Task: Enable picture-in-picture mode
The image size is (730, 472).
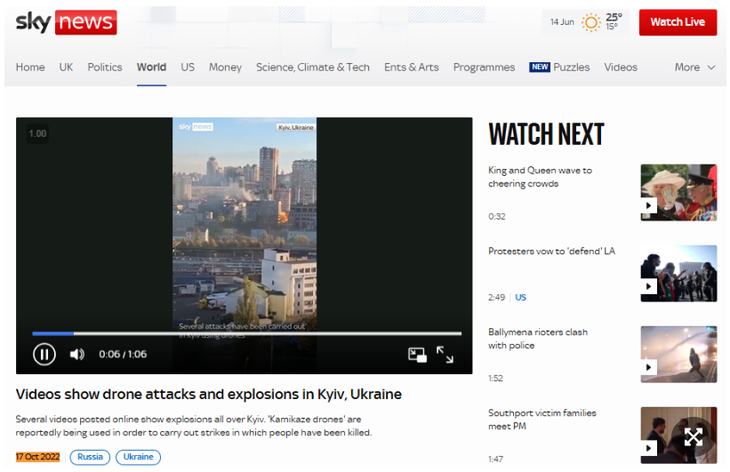Action: 417,354
